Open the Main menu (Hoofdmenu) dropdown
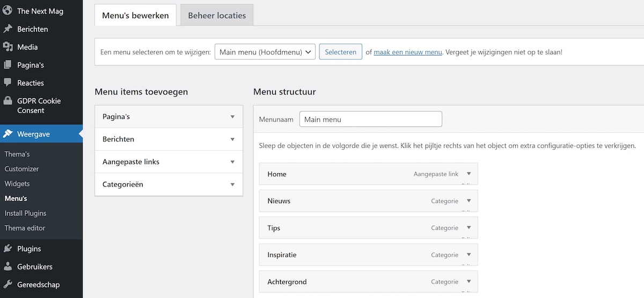The height and width of the screenshot is (298, 644). pos(265,52)
